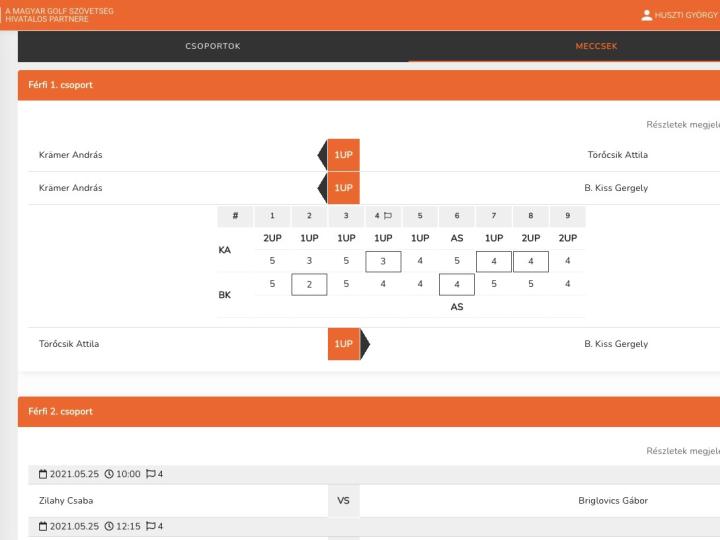Viewport: 720px width, 540px height.
Task: Select Zilahy Csaba player name
Action: pyautogui.click(x=66, y=501)
